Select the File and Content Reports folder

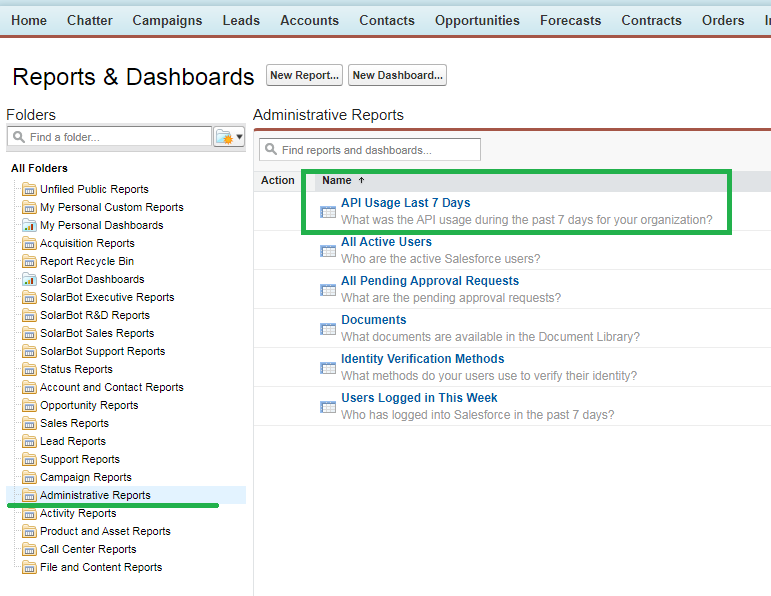(x=101, y=567)
